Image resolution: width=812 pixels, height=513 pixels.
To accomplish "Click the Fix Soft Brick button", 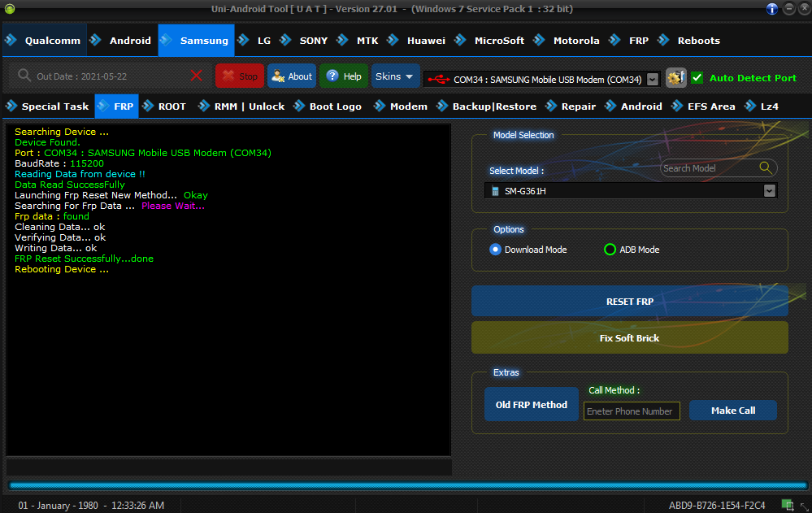I will pos(630,338).
